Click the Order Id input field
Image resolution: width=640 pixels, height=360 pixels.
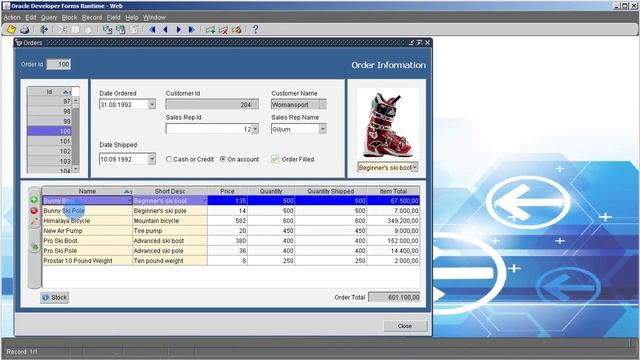[58, 64]
